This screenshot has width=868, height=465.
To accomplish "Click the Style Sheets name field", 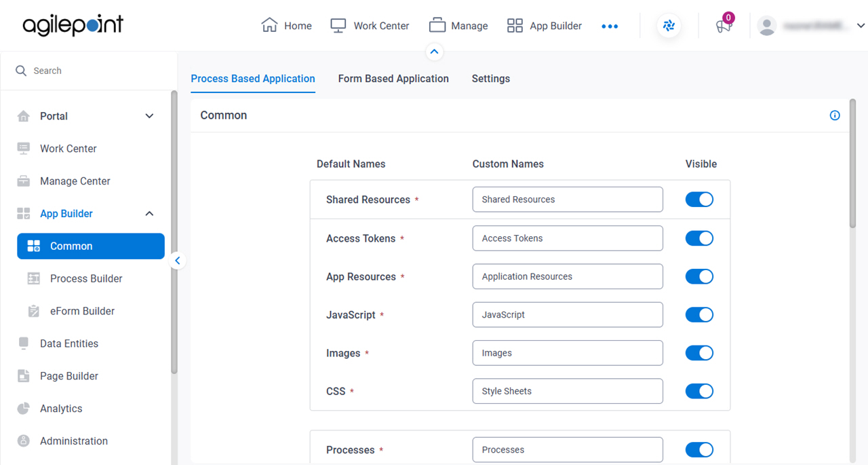I will 568,391.
